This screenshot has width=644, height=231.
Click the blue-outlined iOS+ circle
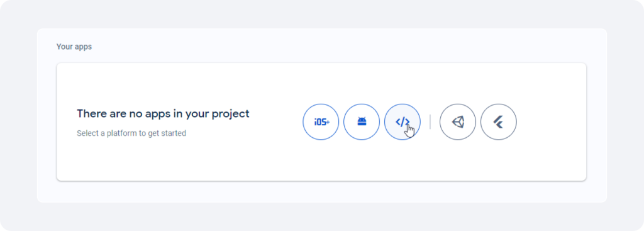(x=321, y=122)
